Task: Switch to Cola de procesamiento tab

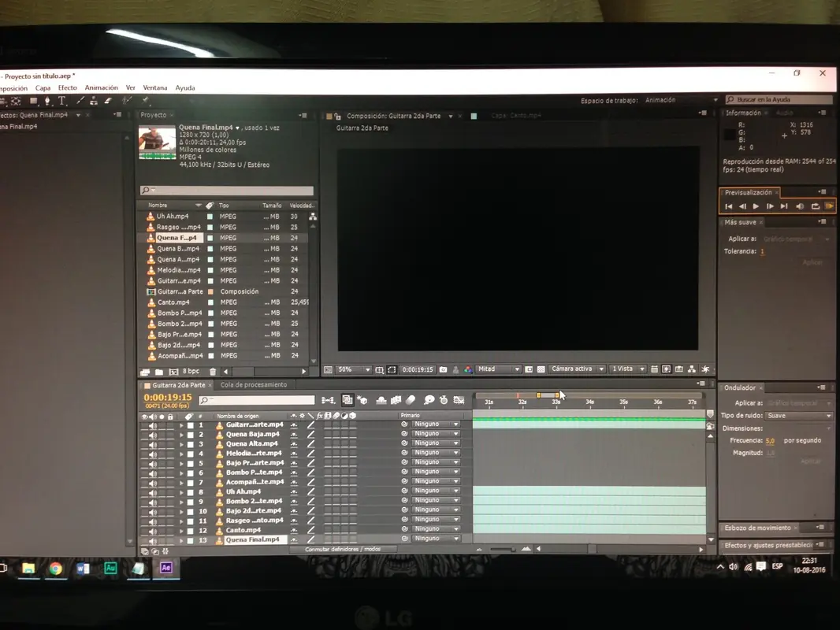Action: pyautogui.click(x=254, y=385)
